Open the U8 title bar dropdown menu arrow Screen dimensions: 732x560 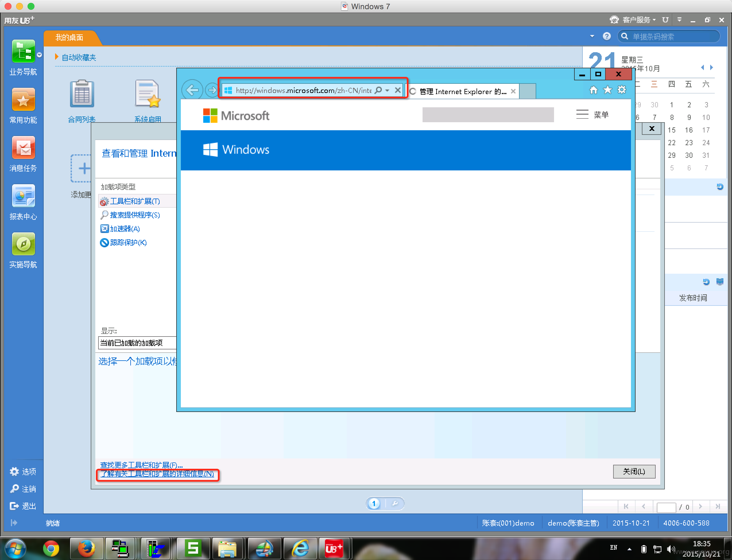click(x=679, y=20)
